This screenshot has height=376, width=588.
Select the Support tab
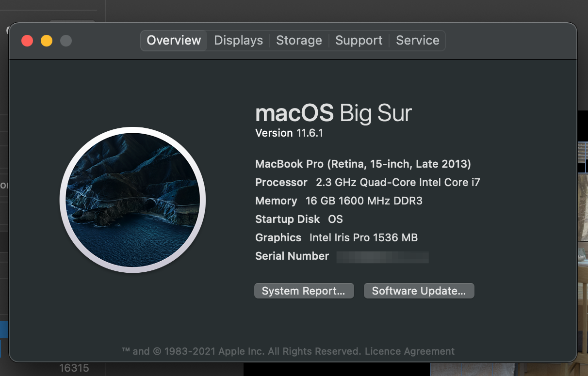(359, 41)
